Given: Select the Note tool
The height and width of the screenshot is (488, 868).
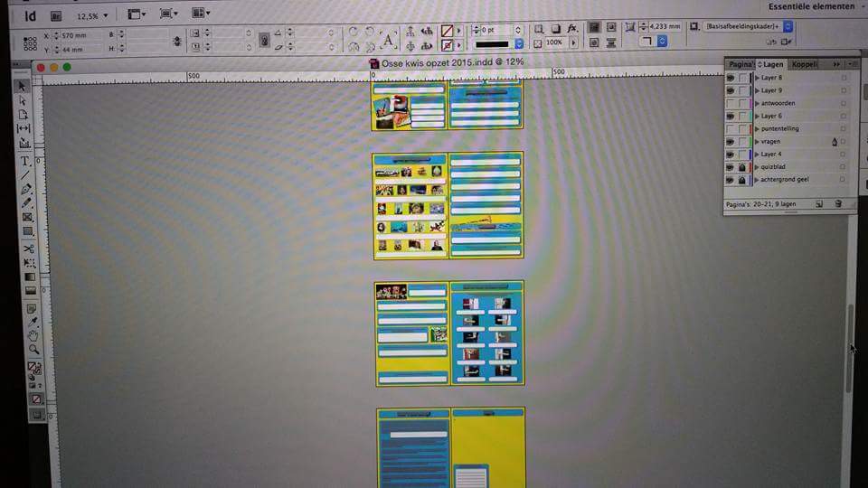Looking at the screenshot, I should tap(32, 308).
